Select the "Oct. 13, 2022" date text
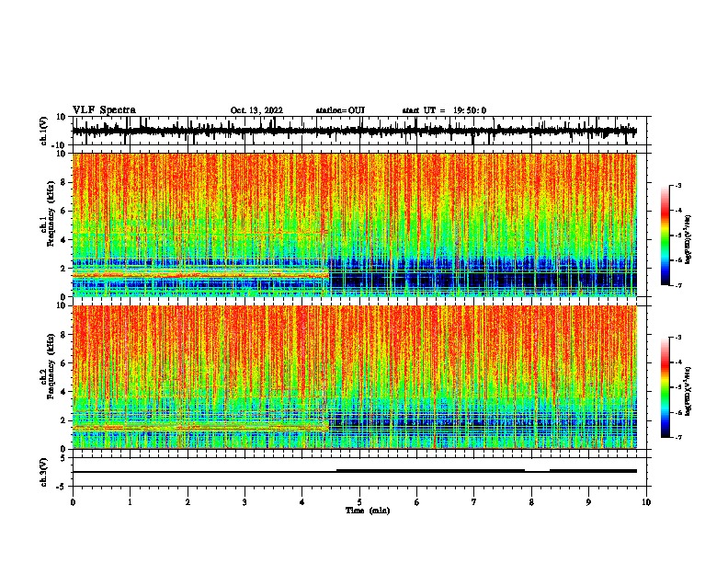 (x=256, y=110)
